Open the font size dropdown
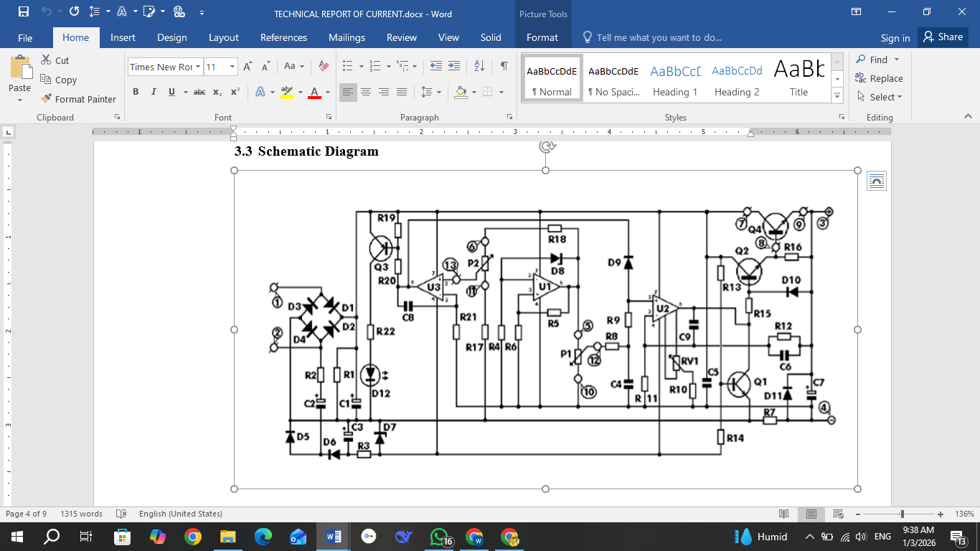Image resolution: width=980 pixels, height=551 pixels. coord(232,67)
